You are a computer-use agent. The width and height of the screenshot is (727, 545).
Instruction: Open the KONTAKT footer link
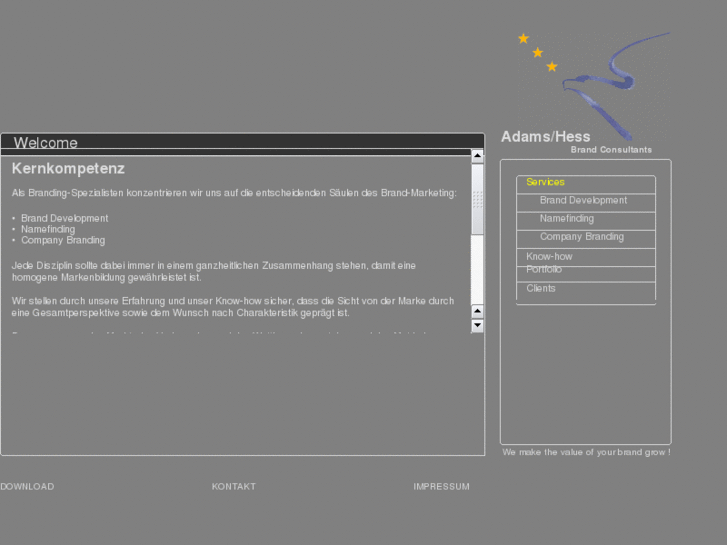pos(234,487)
